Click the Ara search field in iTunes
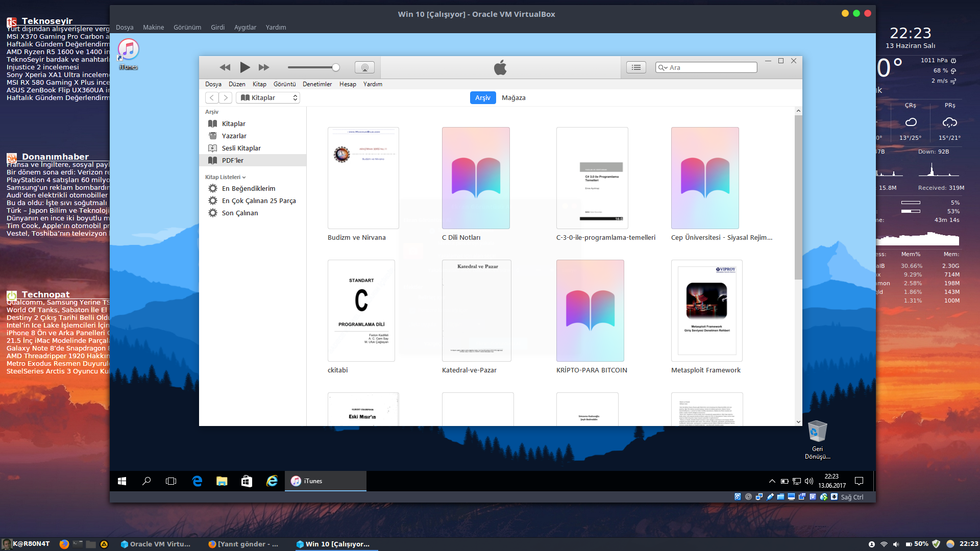This screenshot has height=551, width=980. tap(706, 67)
